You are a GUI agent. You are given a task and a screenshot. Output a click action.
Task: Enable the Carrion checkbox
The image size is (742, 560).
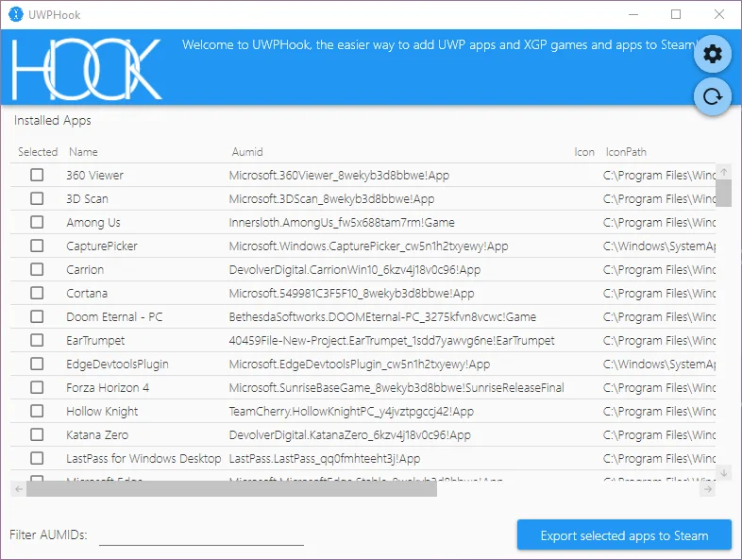pos(37,270)
